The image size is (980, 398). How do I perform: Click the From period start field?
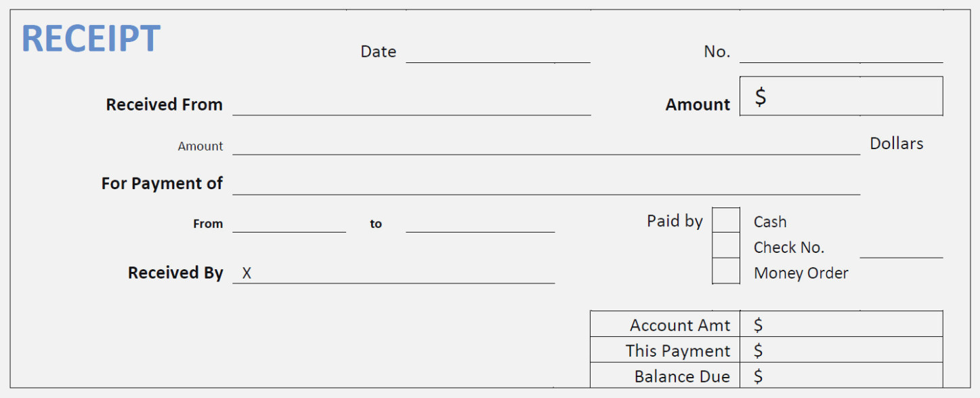(x=289, y=223)
